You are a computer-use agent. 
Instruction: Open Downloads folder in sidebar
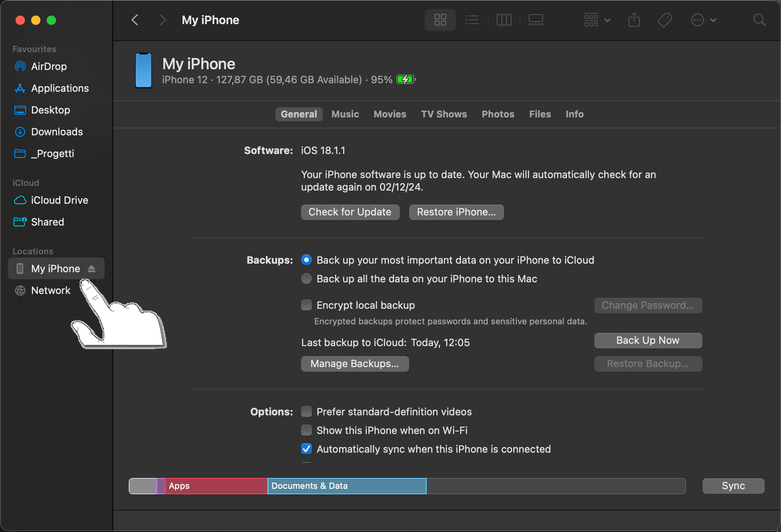pos(57,132)
